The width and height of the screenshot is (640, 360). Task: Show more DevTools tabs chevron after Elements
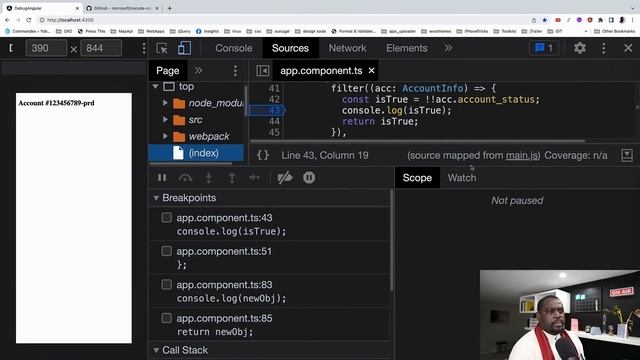(x=448, y=48)
